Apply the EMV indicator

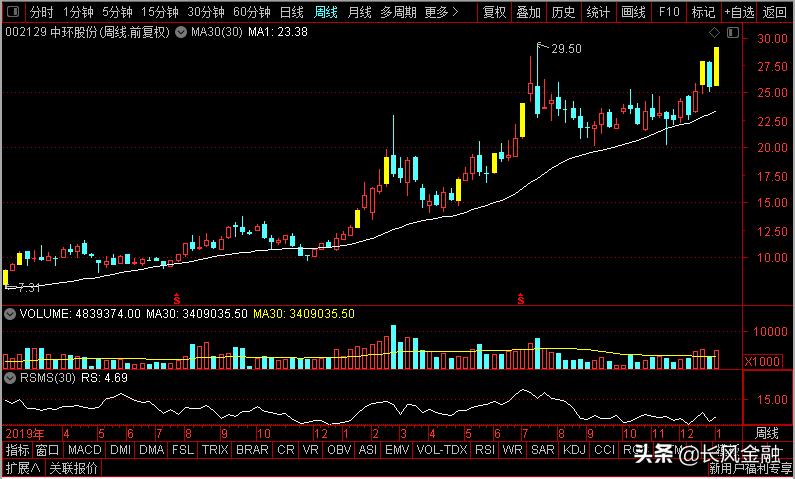(397, 450)
